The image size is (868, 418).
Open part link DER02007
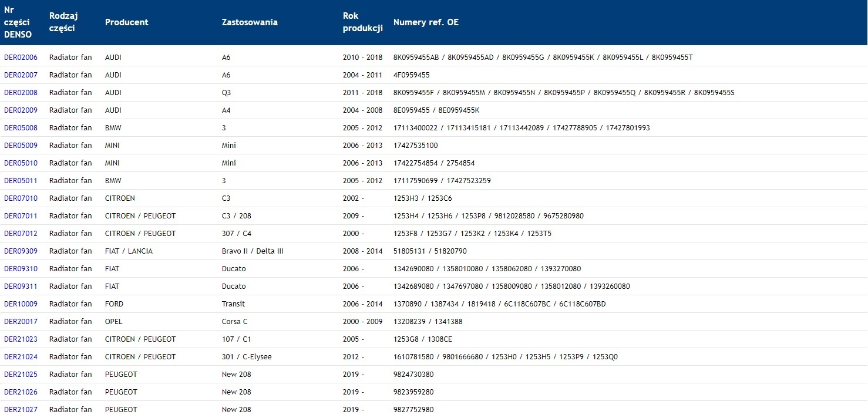click(21, 75)
